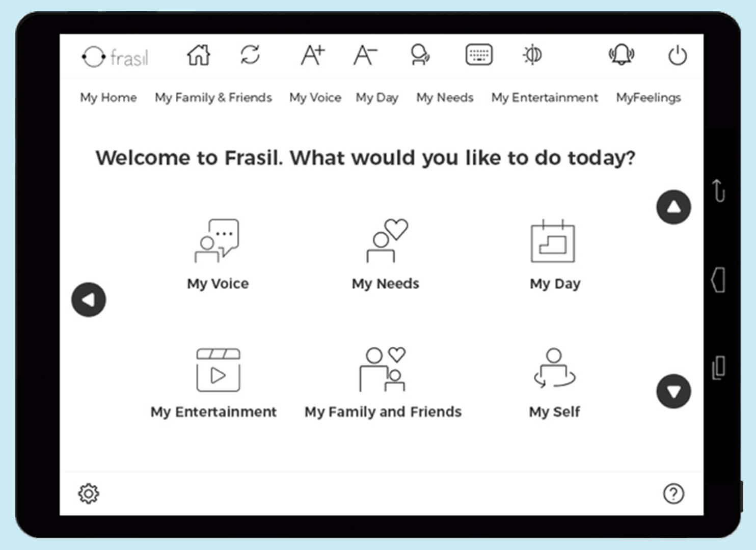Select My Entertainment in top menu
756x550 pixels.
(545, 97)
